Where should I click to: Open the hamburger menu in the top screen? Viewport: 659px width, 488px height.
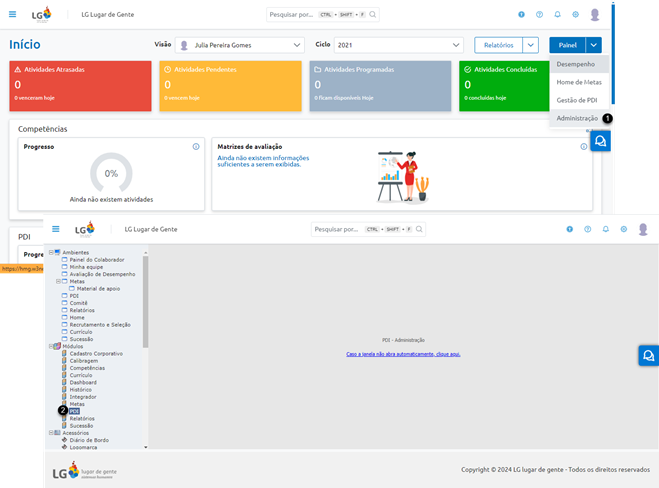[13, 14]
